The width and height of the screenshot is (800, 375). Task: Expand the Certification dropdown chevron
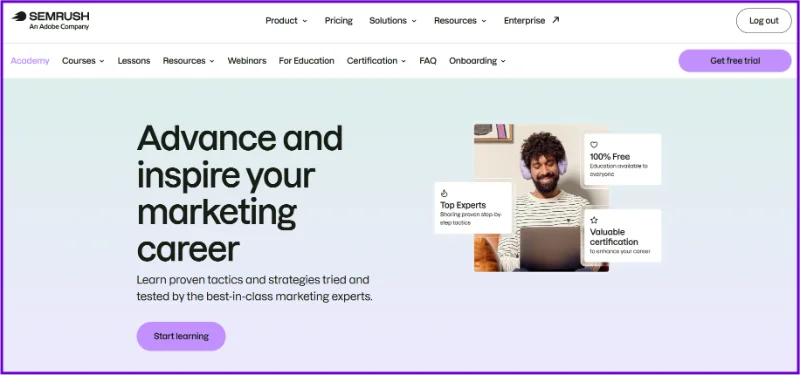(404, 61)
